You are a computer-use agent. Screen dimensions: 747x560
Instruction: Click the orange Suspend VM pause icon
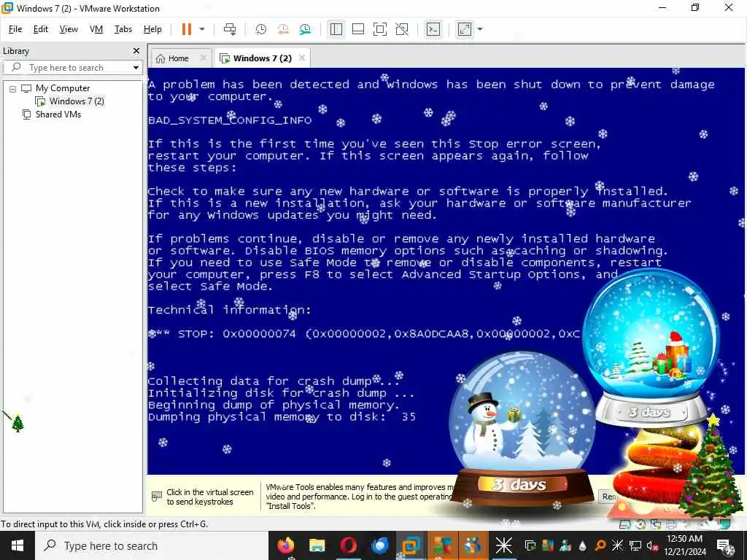pos(186,29)
